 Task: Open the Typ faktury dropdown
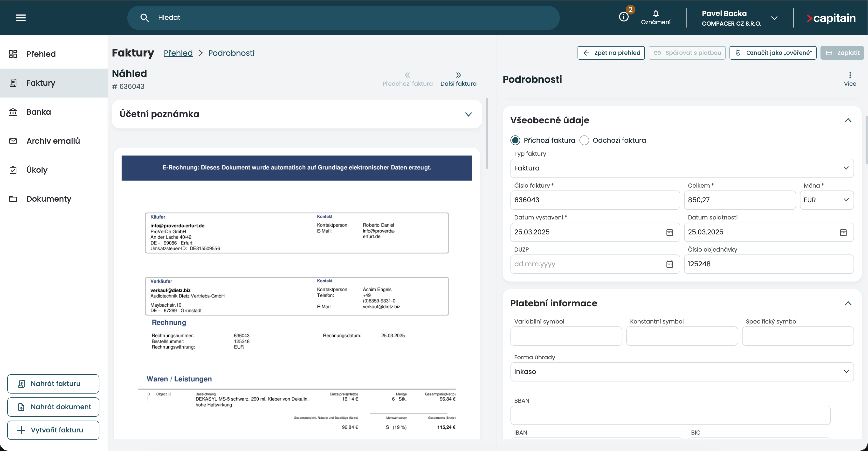tap(682, 168)
